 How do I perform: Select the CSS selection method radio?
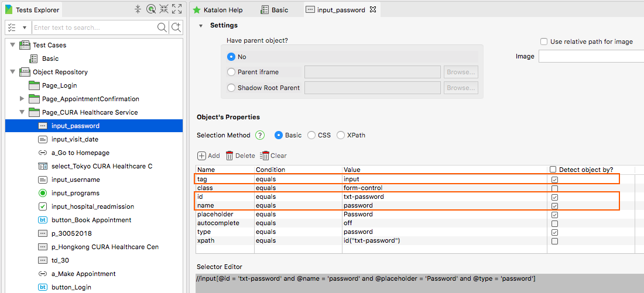coord(311,135)
